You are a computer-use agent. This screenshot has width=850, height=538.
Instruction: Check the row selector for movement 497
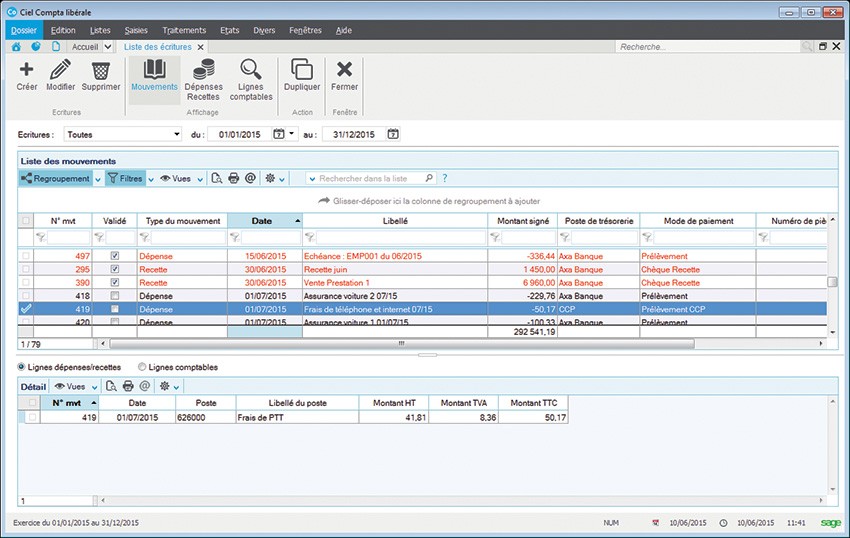(25, 255)
